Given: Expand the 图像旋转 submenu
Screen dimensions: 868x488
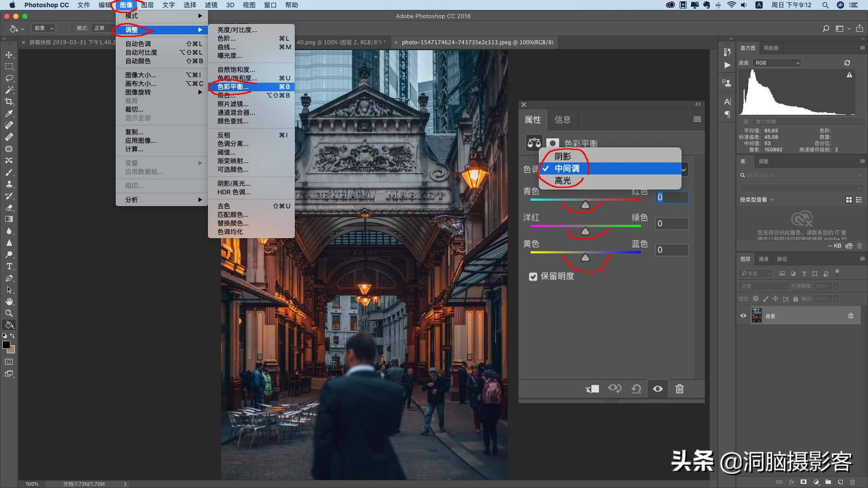Looking at the screenshot, I should (162, 92).
